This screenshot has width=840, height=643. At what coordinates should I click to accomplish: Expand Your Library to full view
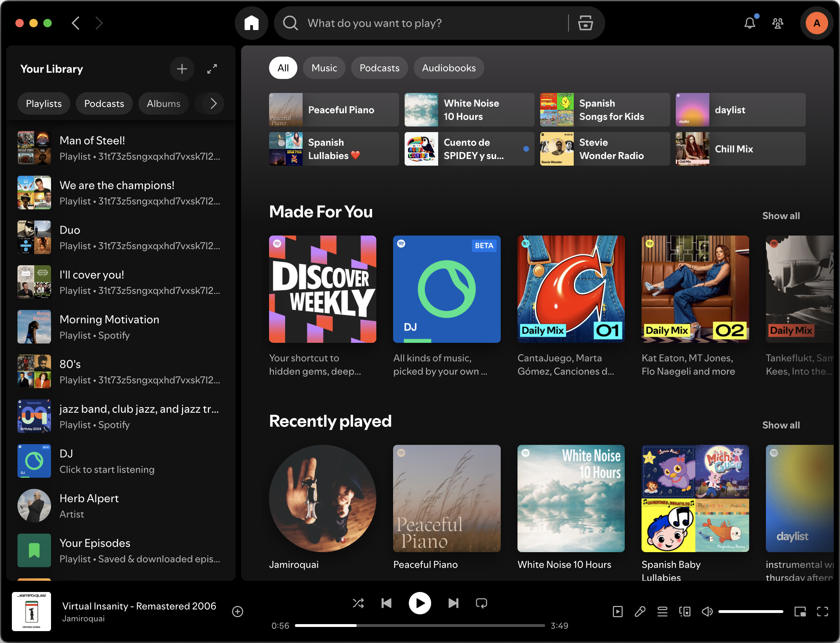(212, 69)
